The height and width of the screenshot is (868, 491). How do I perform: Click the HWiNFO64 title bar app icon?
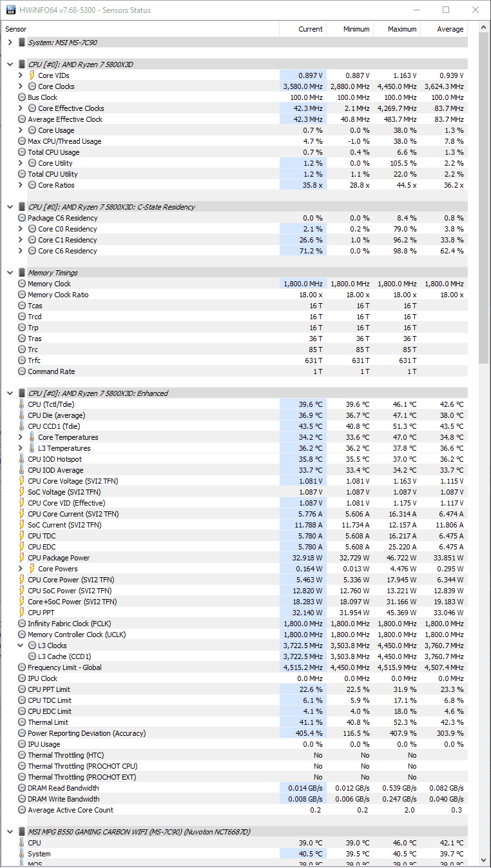point(10,10)
